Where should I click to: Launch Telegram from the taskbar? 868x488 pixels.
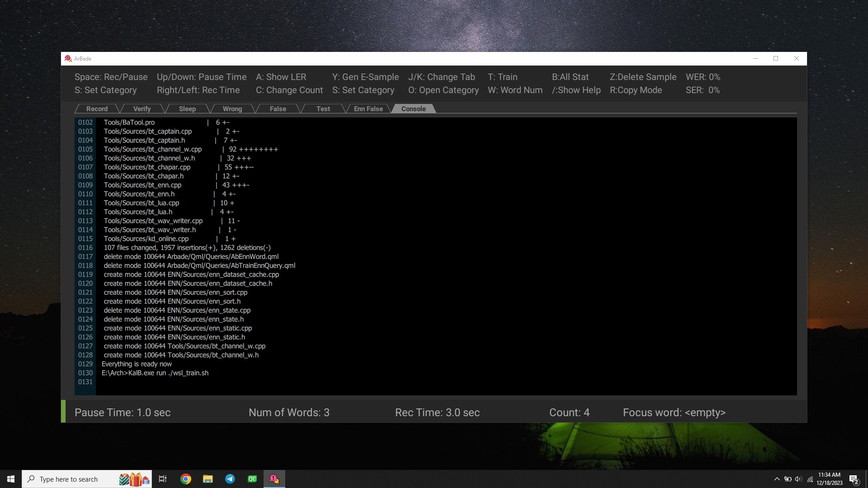point(230,479)
